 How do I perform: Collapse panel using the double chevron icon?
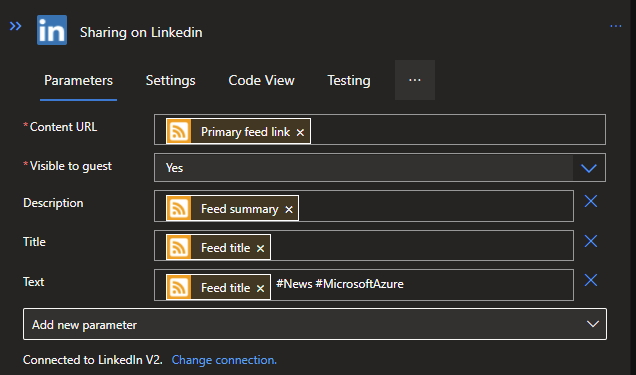point(15,26)
